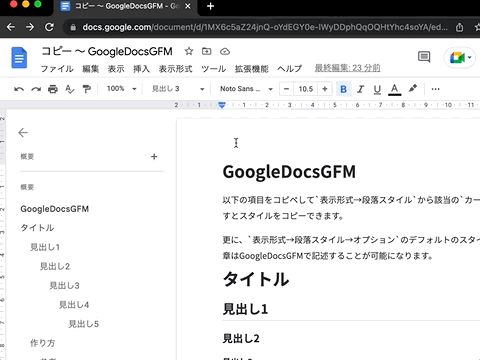Open comment history icon
Viewport: 480px width, 360px height.
pyautogui.click(x=424, y=57)
